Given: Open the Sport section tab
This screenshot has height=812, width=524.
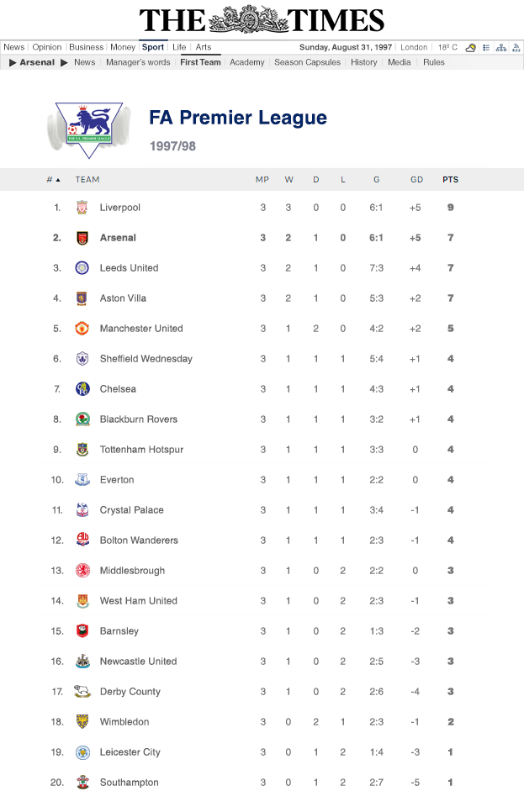Looking at the screenshot, I should (153, 47).
